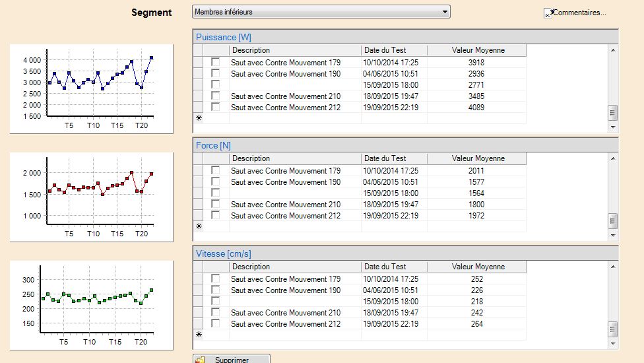
Task: Click Force table scroll up arrow
Action: point(613,158)
